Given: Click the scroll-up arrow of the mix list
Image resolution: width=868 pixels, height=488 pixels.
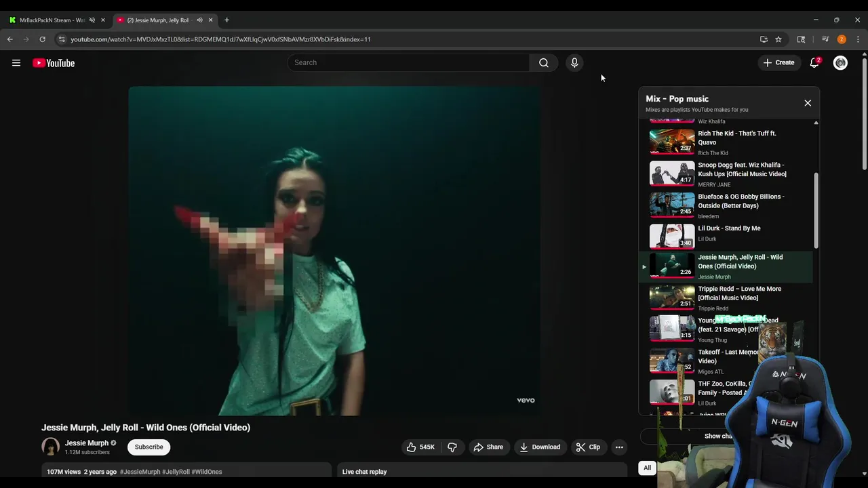Looking at the screenshot, I should click(x=816, y=123).
